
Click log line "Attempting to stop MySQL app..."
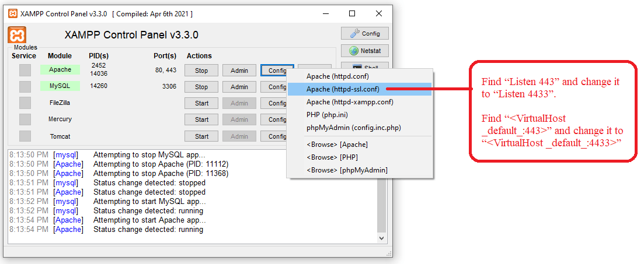pyautogui.click(x=149, y=154)
